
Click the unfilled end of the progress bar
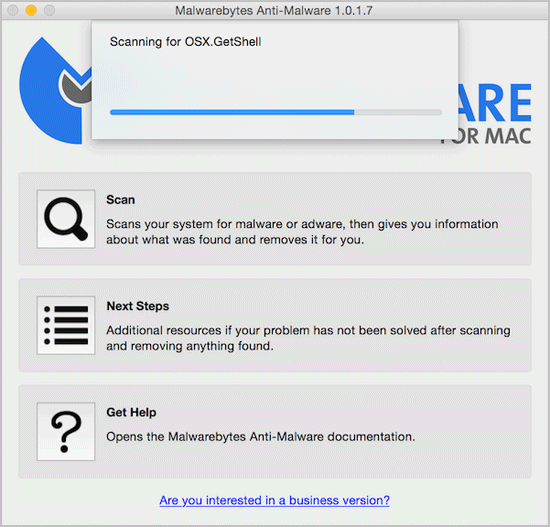tap(398, 112)
